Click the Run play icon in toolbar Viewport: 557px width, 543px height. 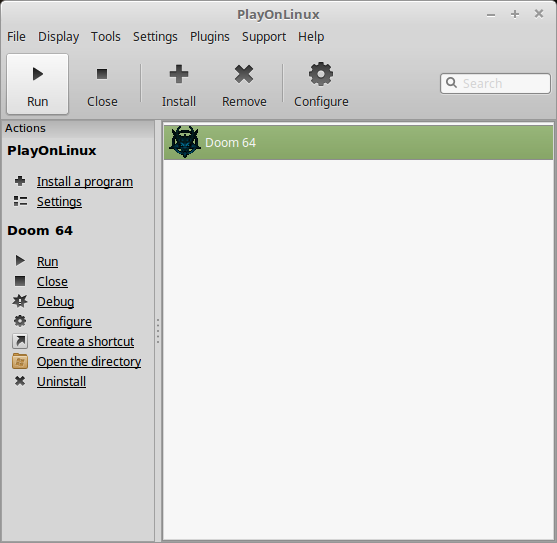pyautogui.click(x=38, y=74)
